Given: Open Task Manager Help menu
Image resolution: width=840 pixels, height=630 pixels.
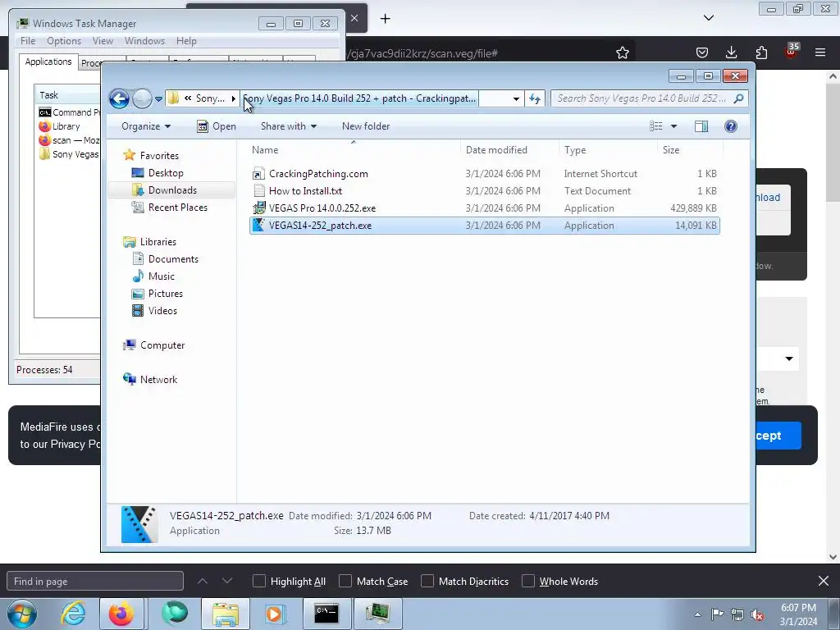Looking at the screenshot, I should (x=186, y=41).
